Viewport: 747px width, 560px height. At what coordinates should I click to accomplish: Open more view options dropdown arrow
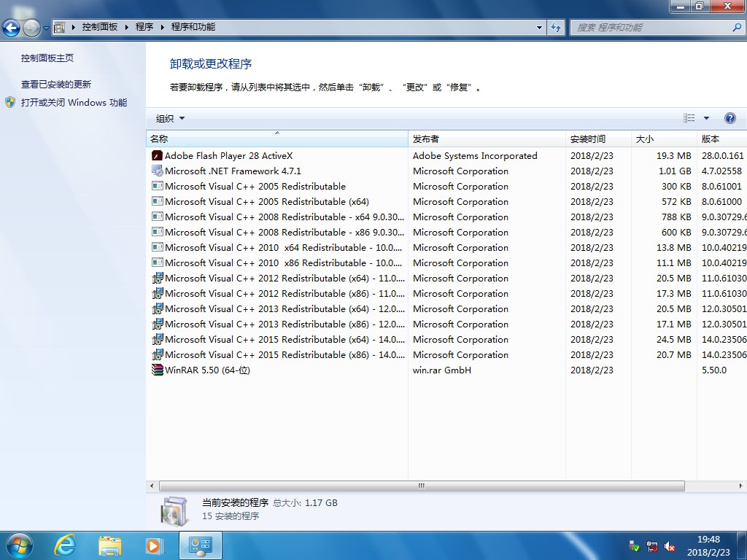(706, 118)
